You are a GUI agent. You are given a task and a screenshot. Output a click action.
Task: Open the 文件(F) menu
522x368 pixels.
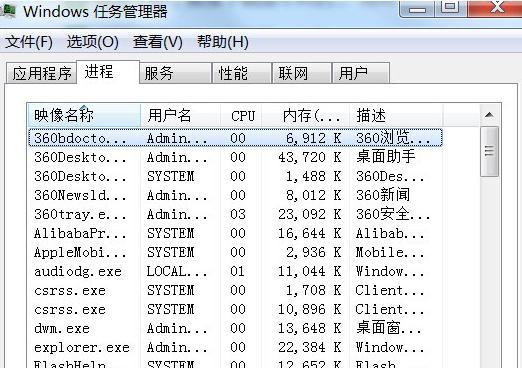point(29,42)
